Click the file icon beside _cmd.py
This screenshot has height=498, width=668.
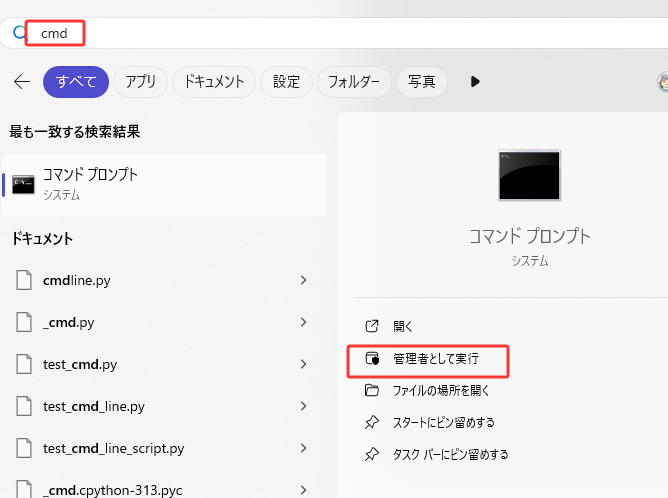(x=24, y=322)
